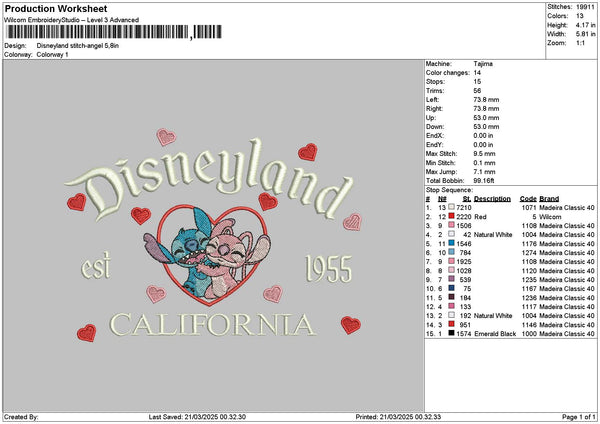Click the swatch in stop row 1 with 7210 stitches
The image size is (600, 424).
452,207
